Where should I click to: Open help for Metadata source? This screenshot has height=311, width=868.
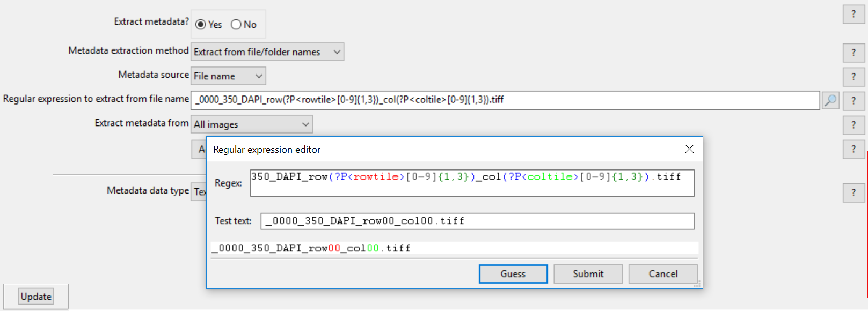point(853,77)
